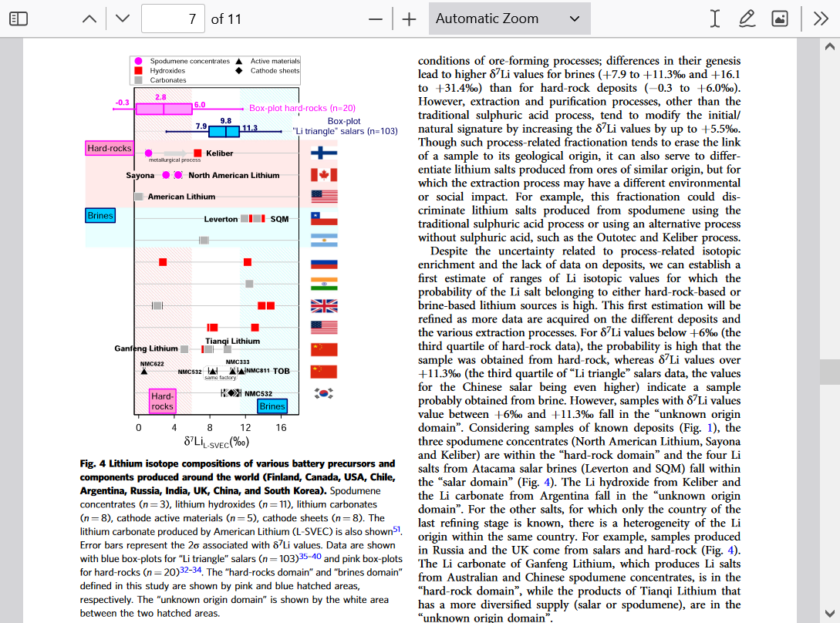Viewport: 840px width, 623px height.
Task: Click the "NMC622" label in the chart
Action: (152, 364)
